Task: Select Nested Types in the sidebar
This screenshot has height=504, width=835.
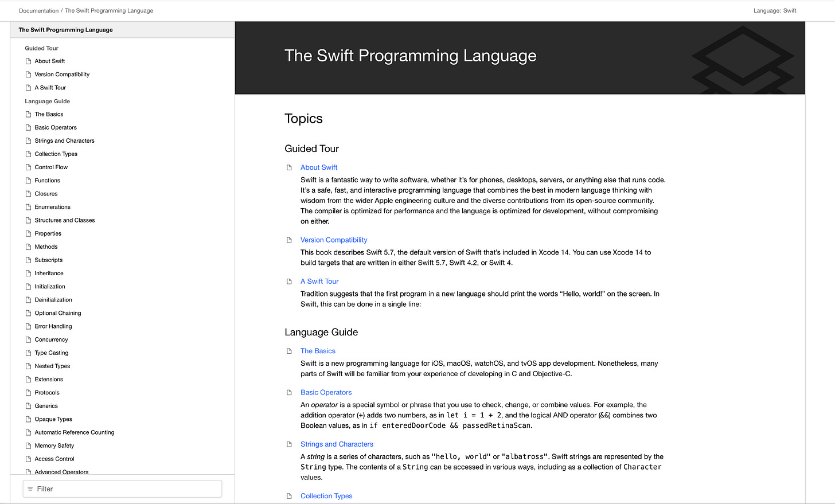Action: (x=52, y=366)
